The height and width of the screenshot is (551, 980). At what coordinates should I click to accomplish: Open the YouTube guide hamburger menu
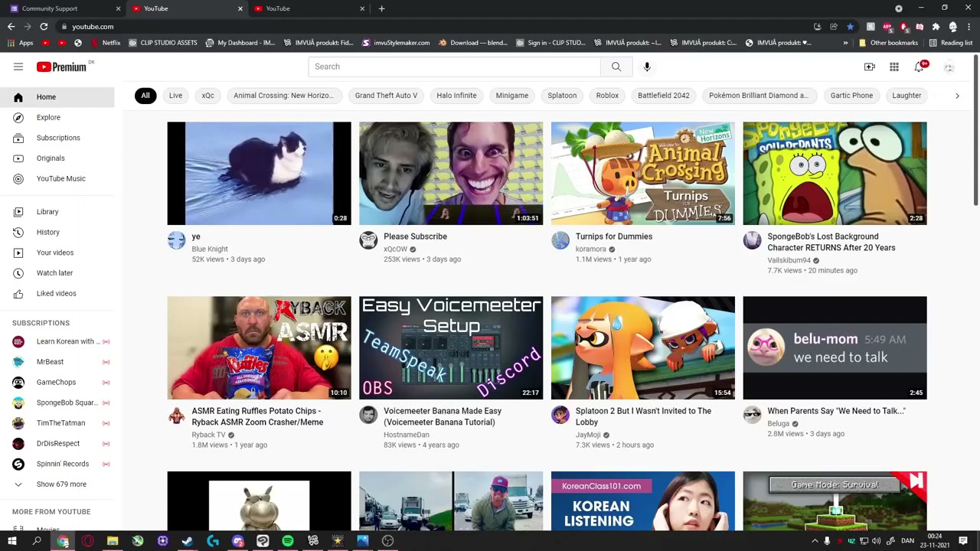[x=18, y=67]
